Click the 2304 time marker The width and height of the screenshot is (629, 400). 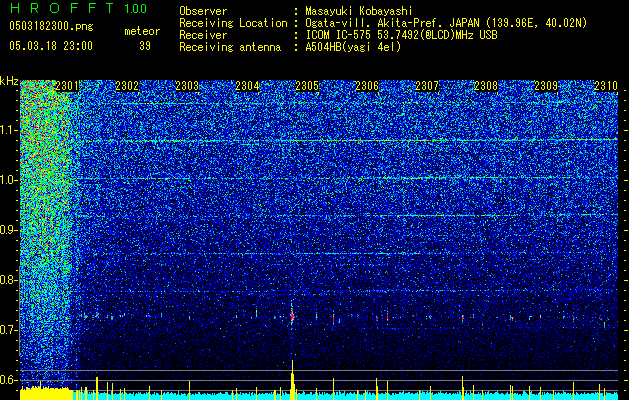(247, 86)
